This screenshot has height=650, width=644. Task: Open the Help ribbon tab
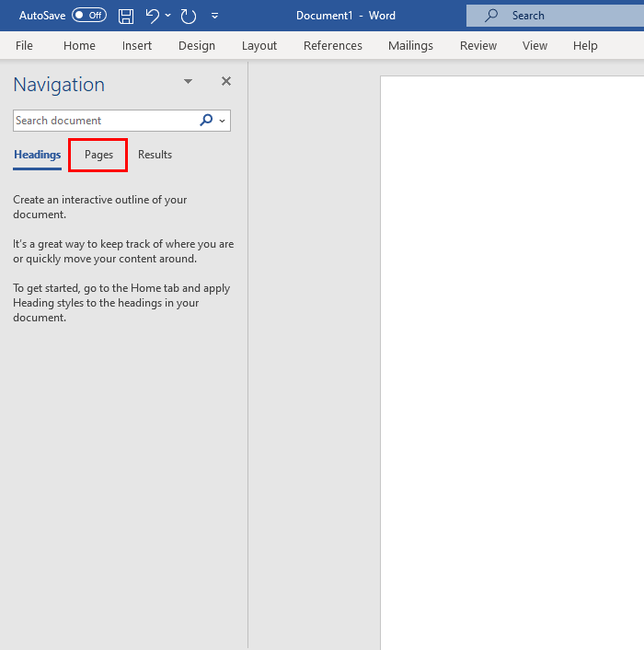(585, 46)
